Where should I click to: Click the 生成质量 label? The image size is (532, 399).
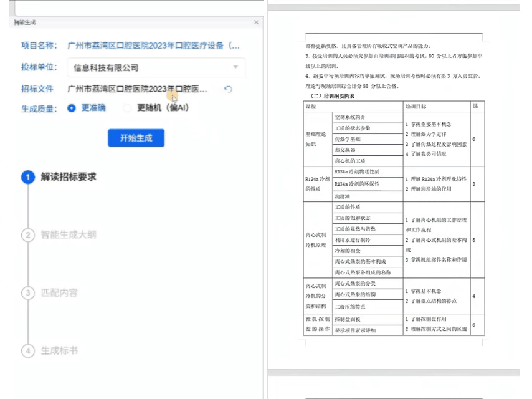point(39,108)
